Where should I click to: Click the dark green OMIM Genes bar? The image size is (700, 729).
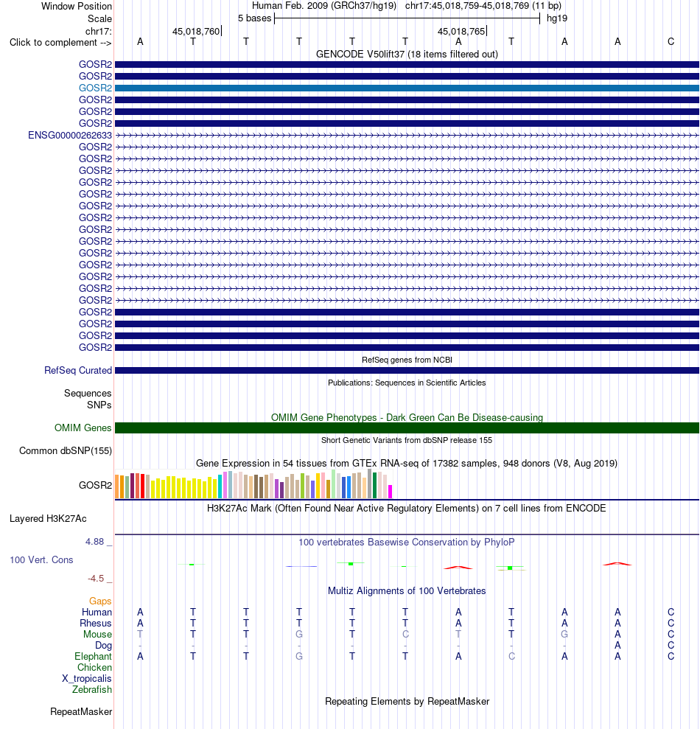(x=407, y=428)
